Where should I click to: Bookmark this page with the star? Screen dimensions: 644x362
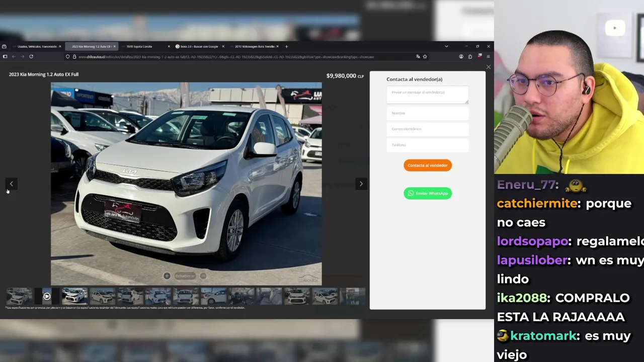point(425,57)
